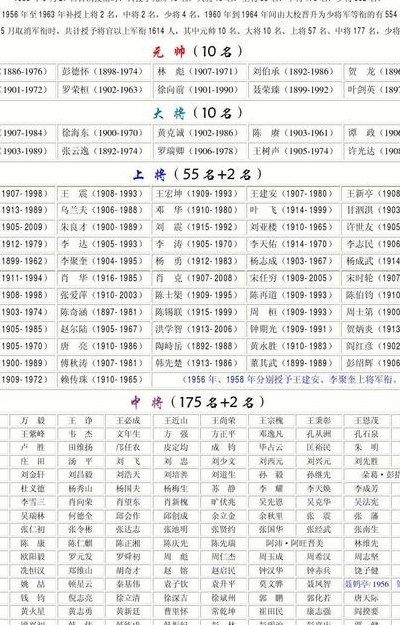The width and height of the screenshot is (400, 625).
Task: Click the 张爱萍 (1910-2003) cell
Action: (x=104, y=295)
